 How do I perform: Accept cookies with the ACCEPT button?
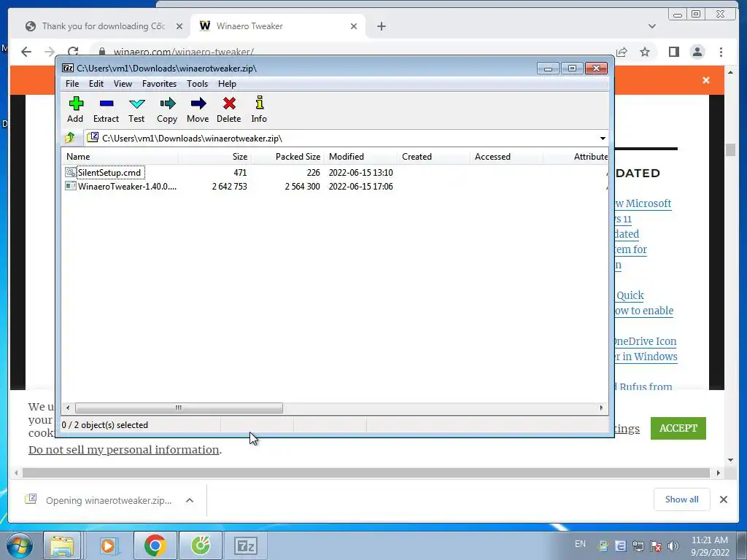point(678,428)
